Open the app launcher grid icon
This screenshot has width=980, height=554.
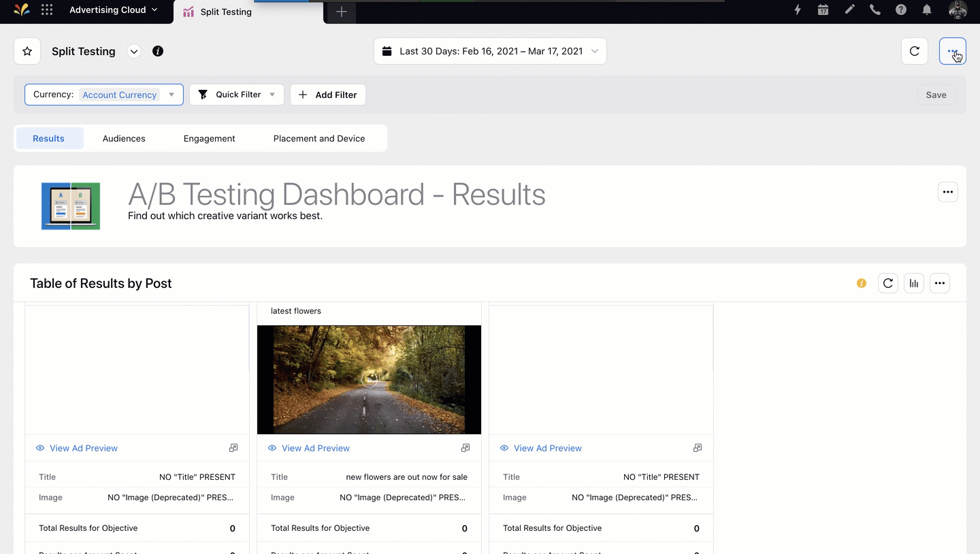[47, 10]
